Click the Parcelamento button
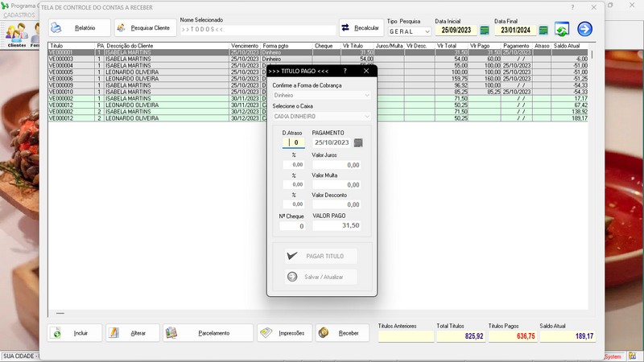The width and height of the screenshot is (644, 362). 206,333
